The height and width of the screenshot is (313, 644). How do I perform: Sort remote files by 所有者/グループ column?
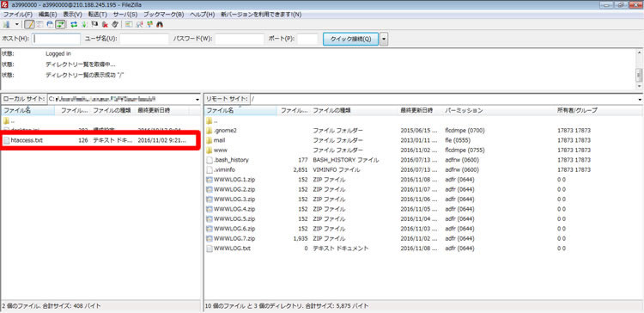tap(598, 111)
